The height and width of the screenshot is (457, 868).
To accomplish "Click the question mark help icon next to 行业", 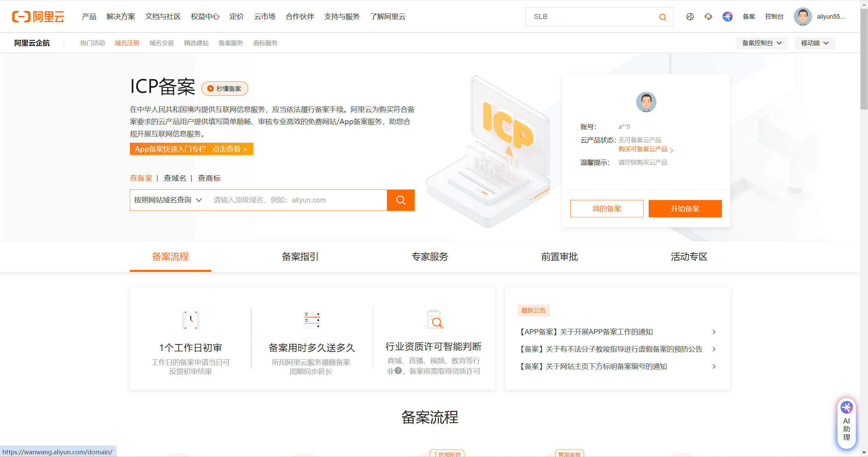I will point(398,371).
